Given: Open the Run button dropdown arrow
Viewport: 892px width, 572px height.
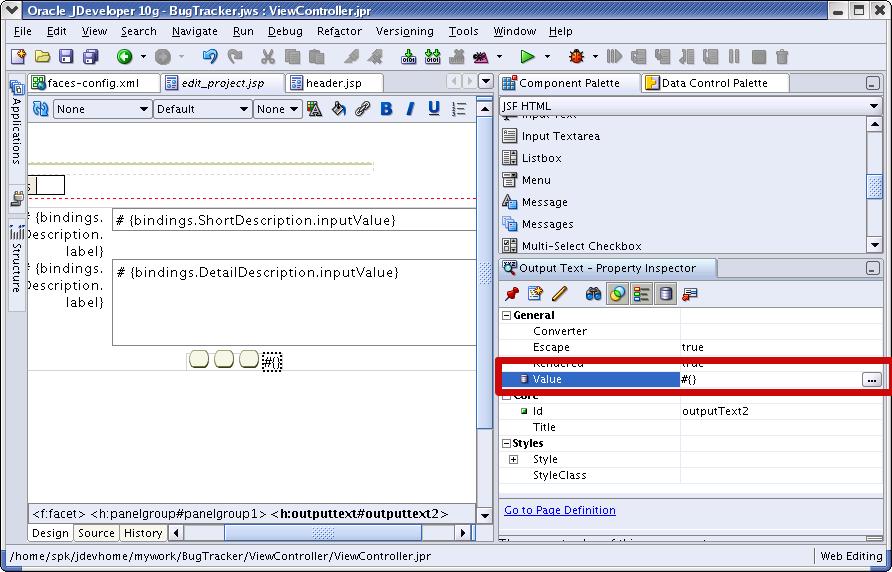Looking at the screenshot, I should click(547, 56).
